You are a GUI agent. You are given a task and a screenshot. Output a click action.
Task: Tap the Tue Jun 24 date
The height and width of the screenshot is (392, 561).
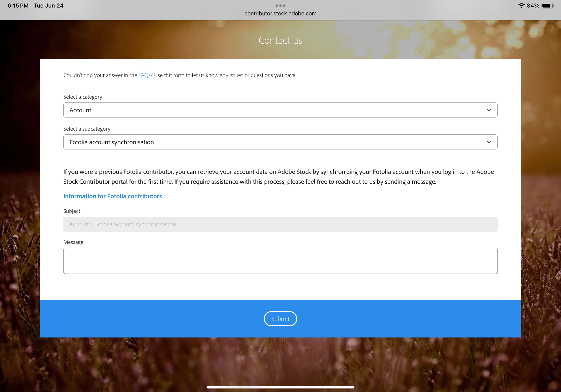48,6
